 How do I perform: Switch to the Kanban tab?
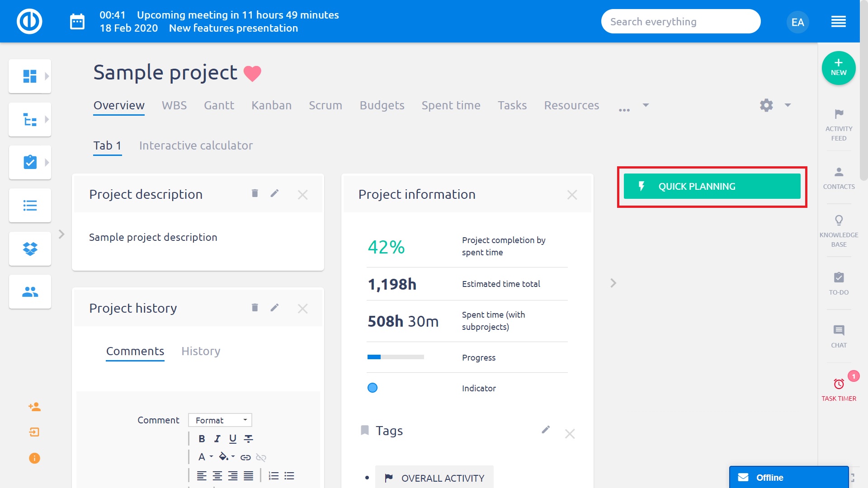[x=271, y=105]
